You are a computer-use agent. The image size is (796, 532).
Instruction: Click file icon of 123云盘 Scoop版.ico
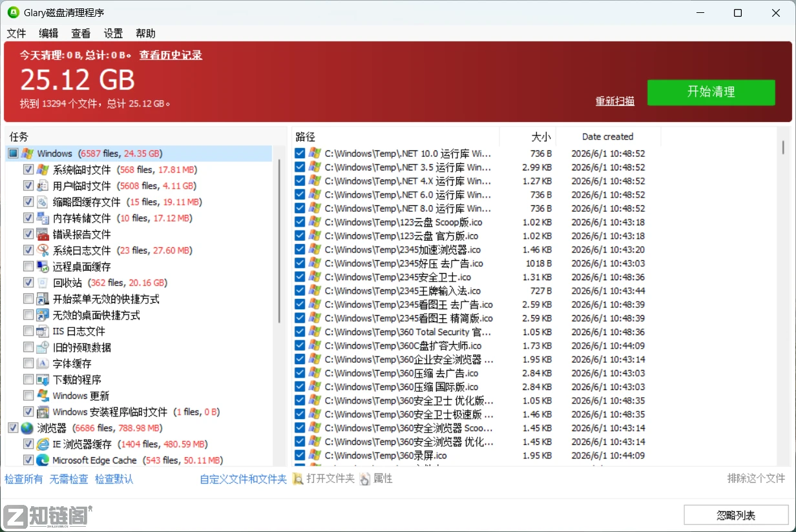315,222
